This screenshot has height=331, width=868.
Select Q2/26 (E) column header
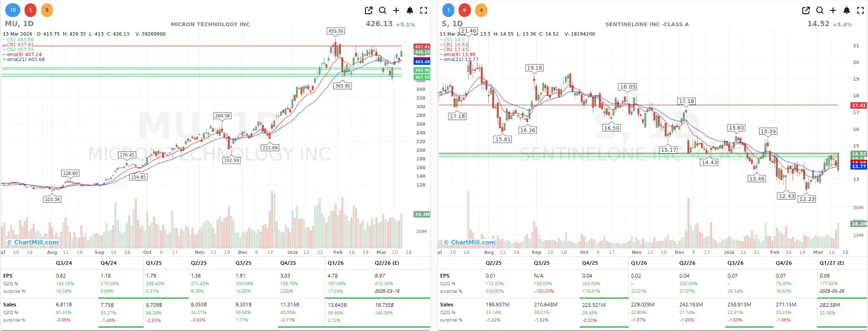[x=387, y=263]
